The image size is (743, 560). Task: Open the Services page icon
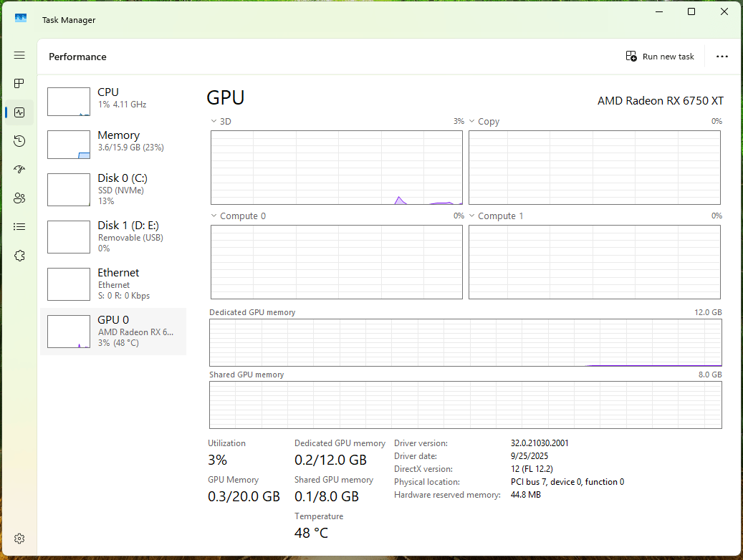19,256
